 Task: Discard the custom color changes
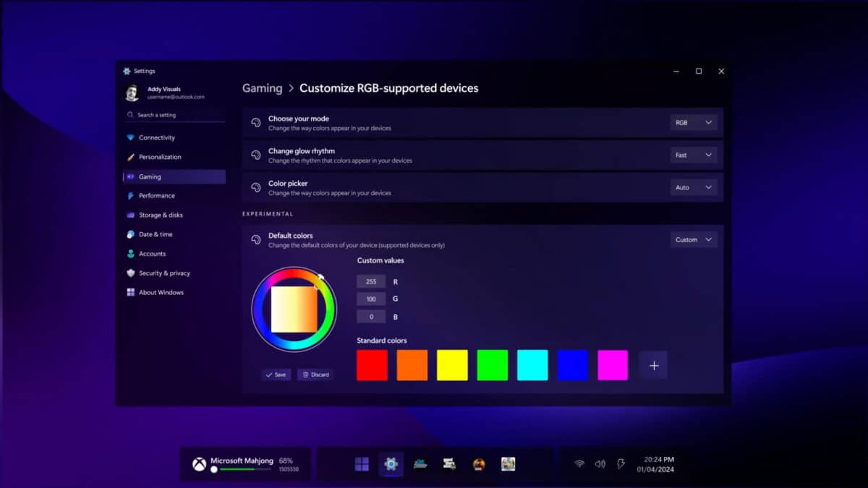point(316,374)
